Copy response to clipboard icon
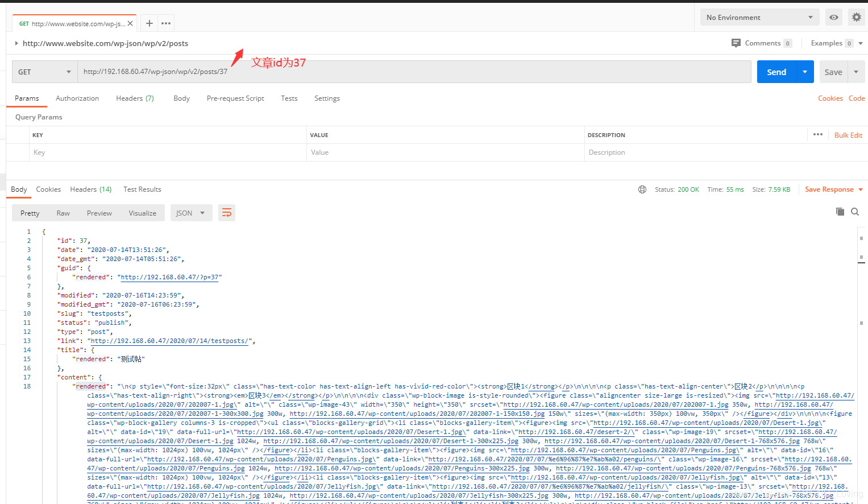 coord(840,212)
